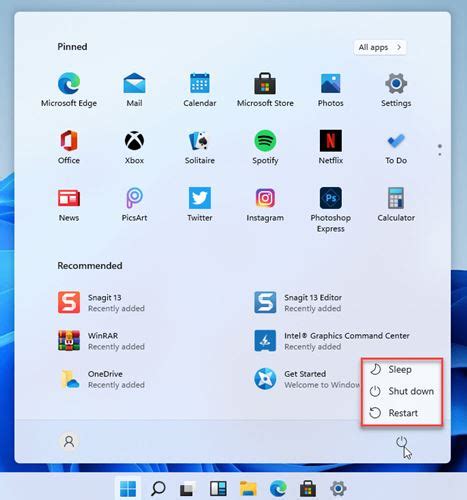467x500 pixels.
Task: Open the Calendar app
Action: point(200,90)
